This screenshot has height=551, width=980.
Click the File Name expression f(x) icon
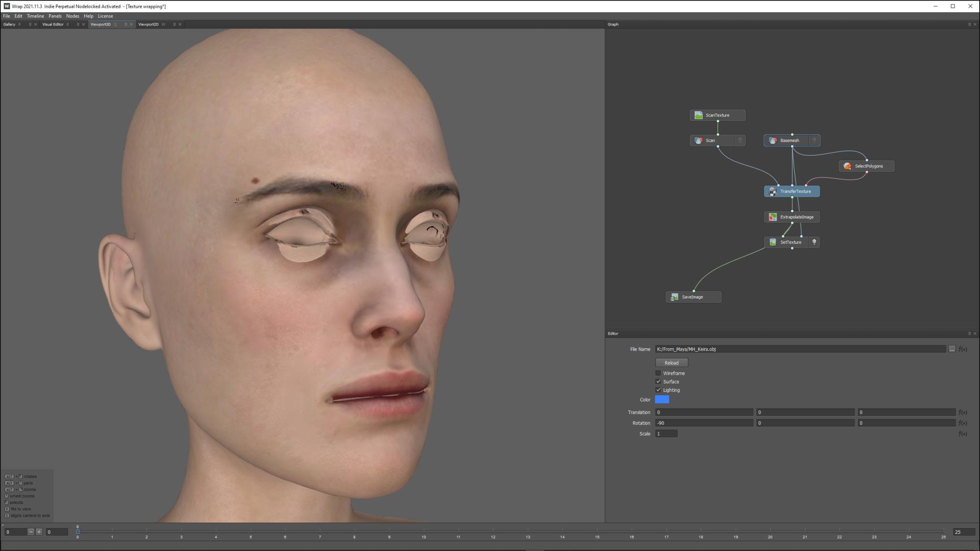point(963,349)
